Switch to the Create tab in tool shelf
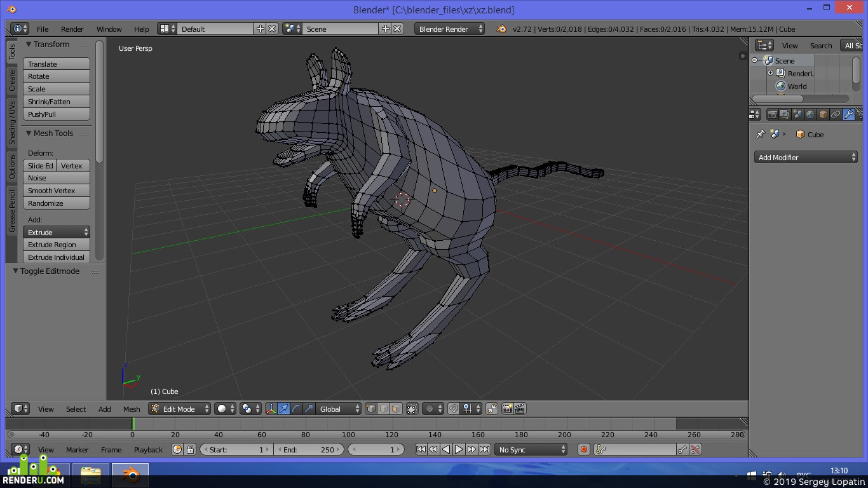This screenshot has height=488, width=868. pyautogui.click(x=11, y=81)
